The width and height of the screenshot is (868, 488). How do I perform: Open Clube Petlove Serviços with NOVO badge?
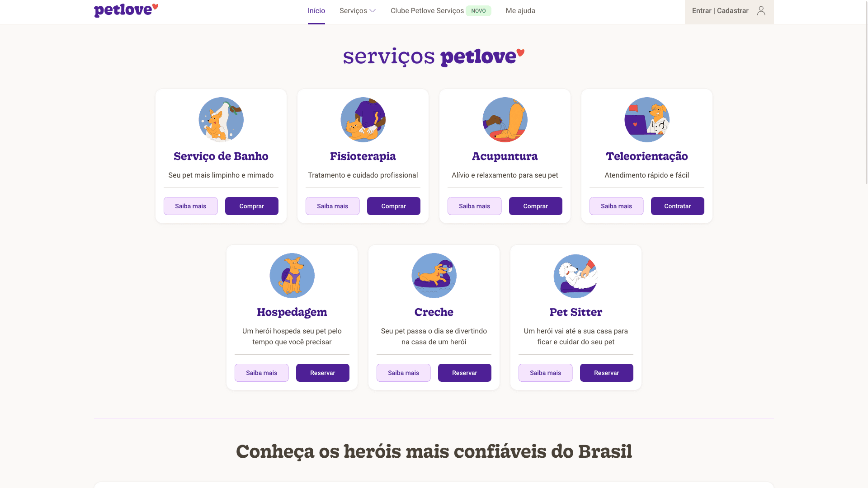click(427, 10)
